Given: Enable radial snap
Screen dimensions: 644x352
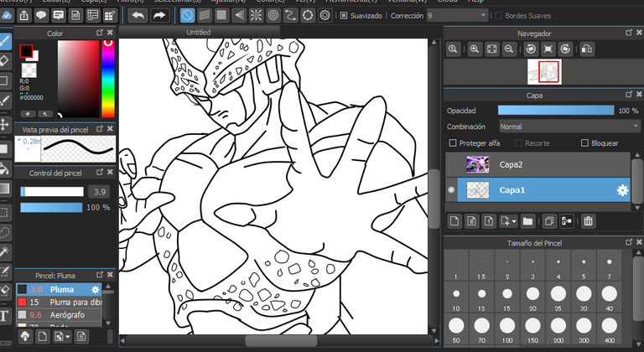Looking at the screenshot, I should 257,16.
